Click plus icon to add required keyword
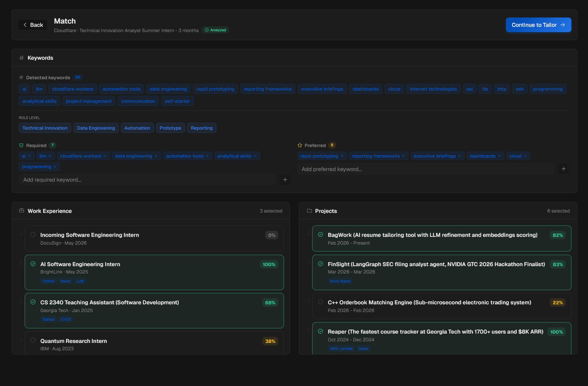This screenshot has width=588, height=386. tap(285, 180)
